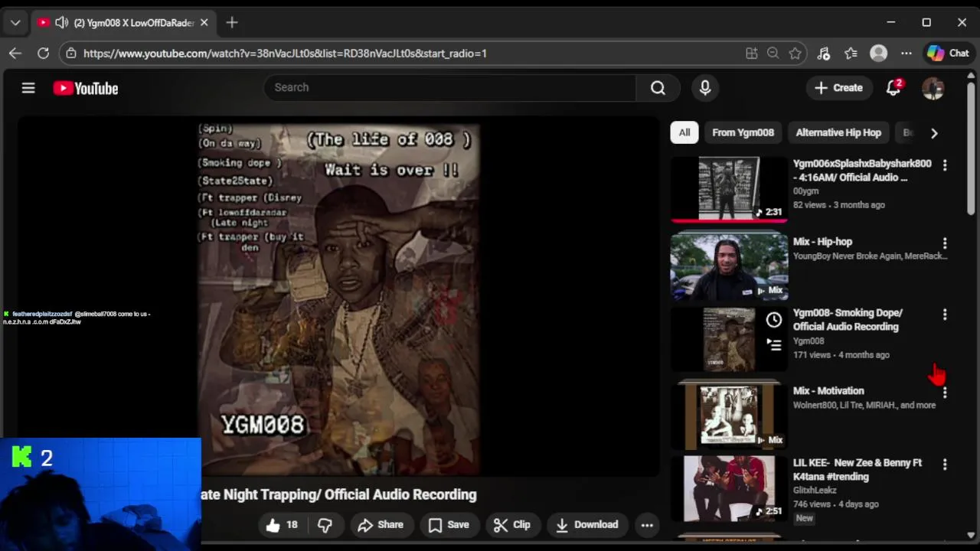Zoom out using address bar magnifier icon
Image resolution: width=980 pixels, height=551 pixels.
coord(773,54)
